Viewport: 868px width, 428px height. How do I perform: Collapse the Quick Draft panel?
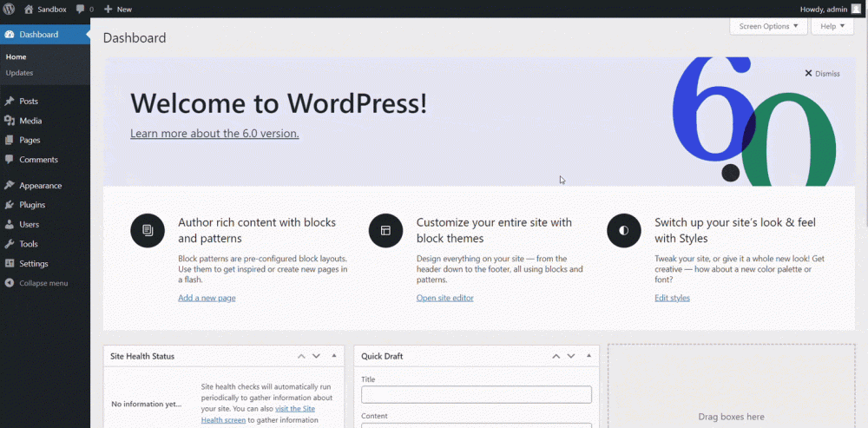tap(589, 356)
